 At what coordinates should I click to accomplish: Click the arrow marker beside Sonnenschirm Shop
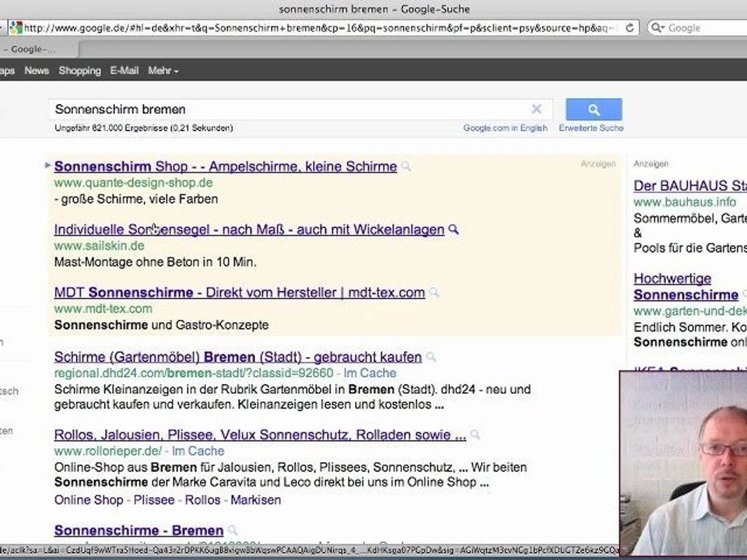47,165
